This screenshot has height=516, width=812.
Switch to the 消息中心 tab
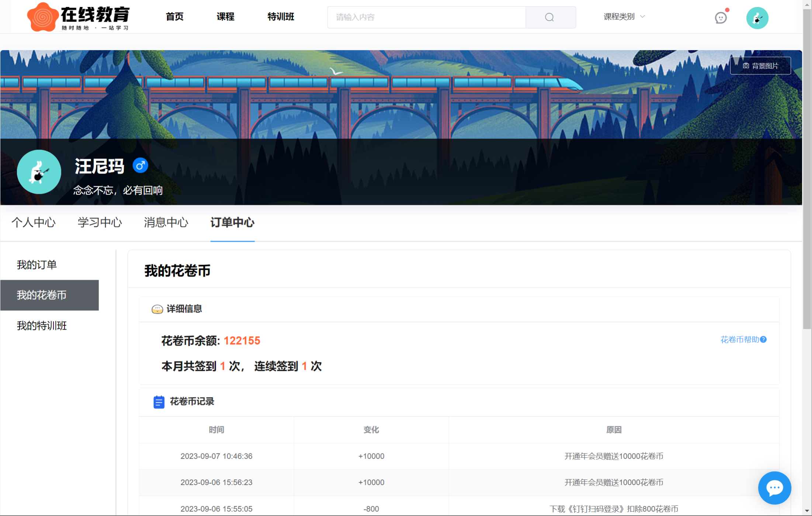click(166, 223)
